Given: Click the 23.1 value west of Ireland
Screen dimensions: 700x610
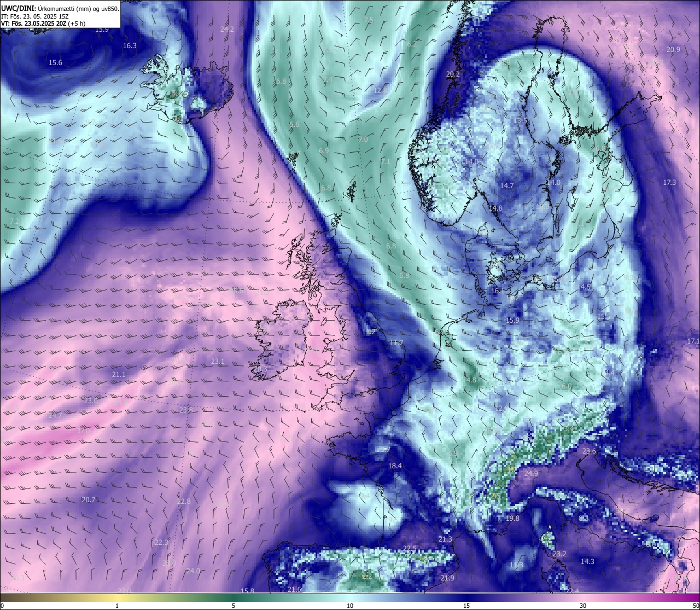Looking at the screenshot, I should [x=218, y=362].
